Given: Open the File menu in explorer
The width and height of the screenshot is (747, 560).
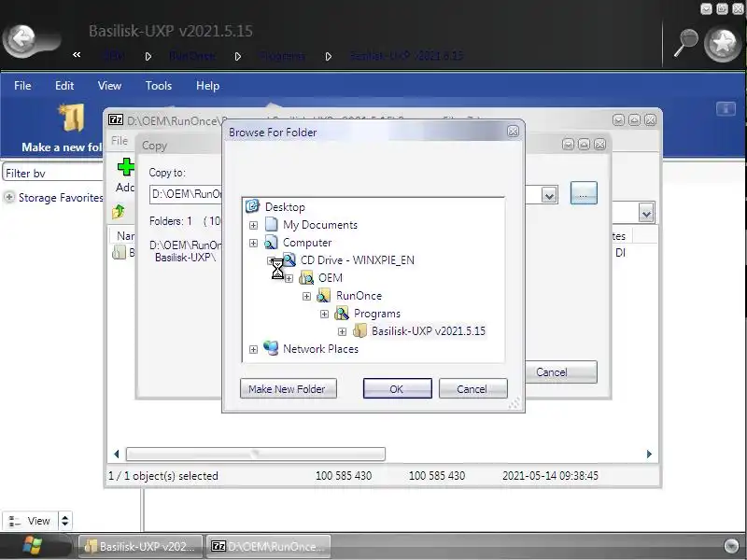Looking at the screenshot, I should click(22, 86).
